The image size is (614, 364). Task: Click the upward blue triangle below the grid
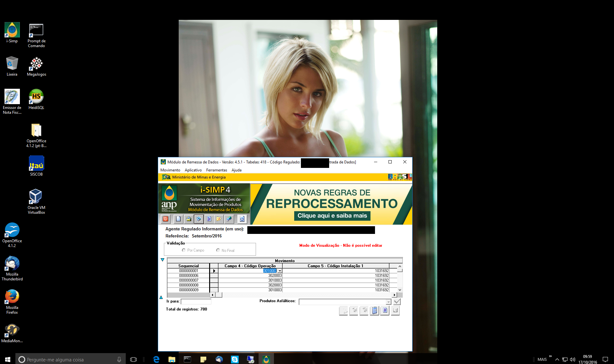(x=161, y=297)
